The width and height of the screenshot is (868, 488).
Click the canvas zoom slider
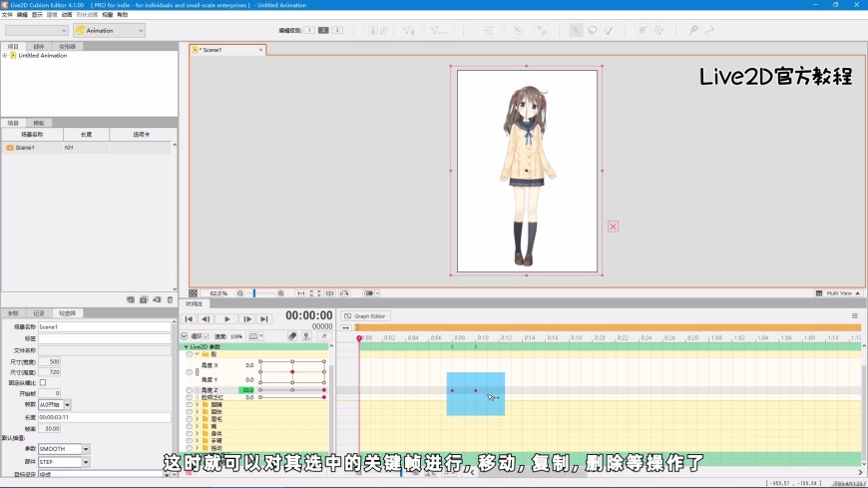[x=260, y=293]
